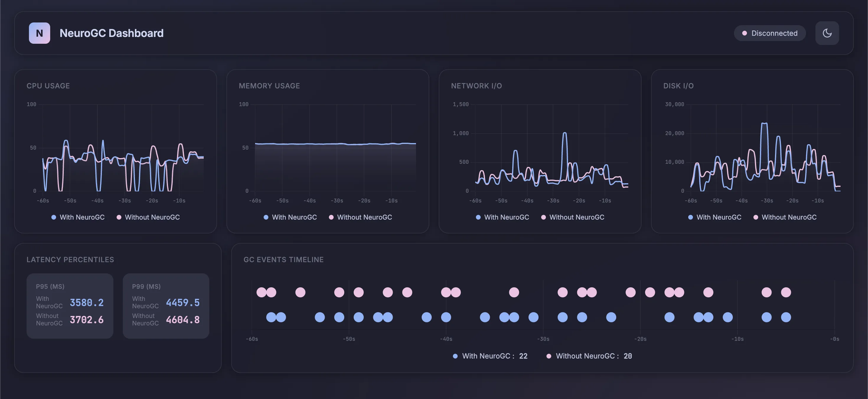The width and height of the screenshot is (868, 399).
Task: Click the NeuroGC 'N' logo icon
Action: pos(40,33)
